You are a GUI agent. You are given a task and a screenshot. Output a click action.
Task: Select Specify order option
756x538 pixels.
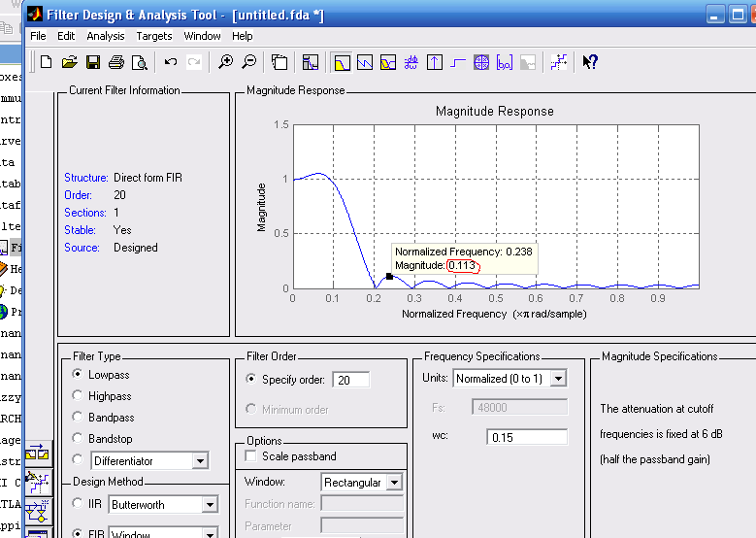tap(250, 380)
